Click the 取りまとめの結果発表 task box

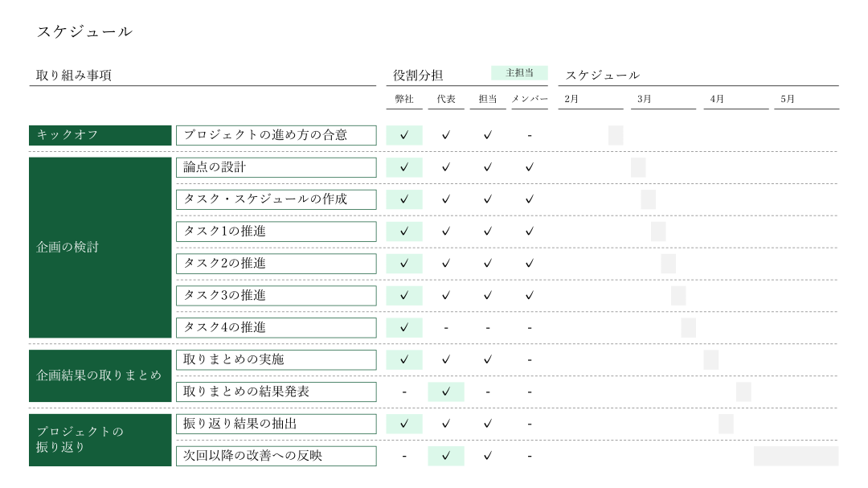click(276, 392)
